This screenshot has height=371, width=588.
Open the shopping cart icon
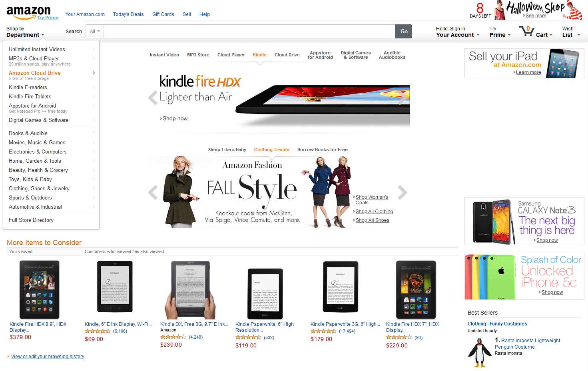(x=526, y=31)
